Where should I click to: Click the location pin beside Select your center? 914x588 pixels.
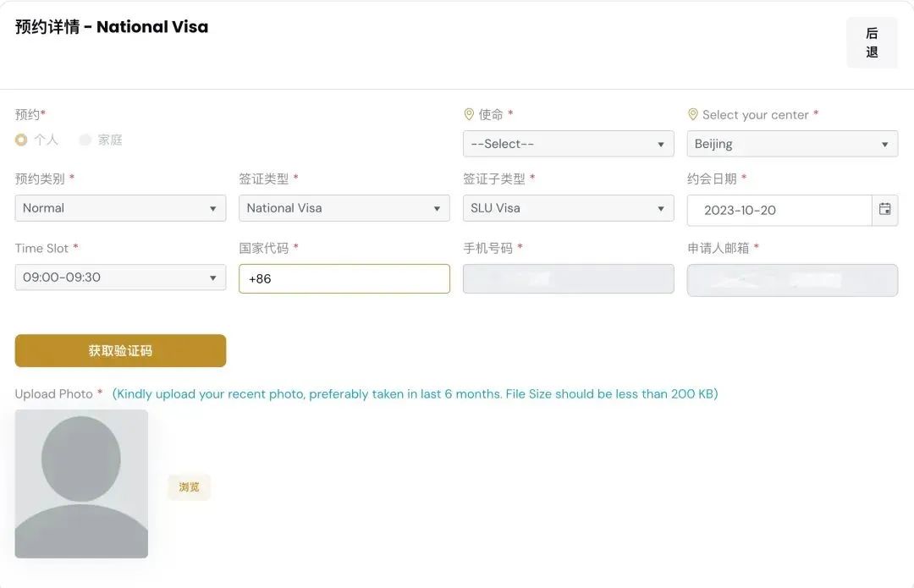[692, 114]
